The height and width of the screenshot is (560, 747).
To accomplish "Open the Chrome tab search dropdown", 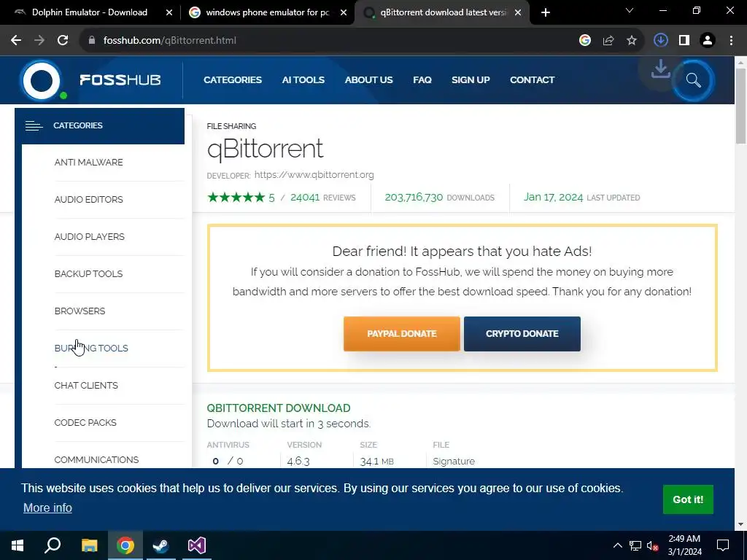I will pyautogui.click(x=630, y=10).
